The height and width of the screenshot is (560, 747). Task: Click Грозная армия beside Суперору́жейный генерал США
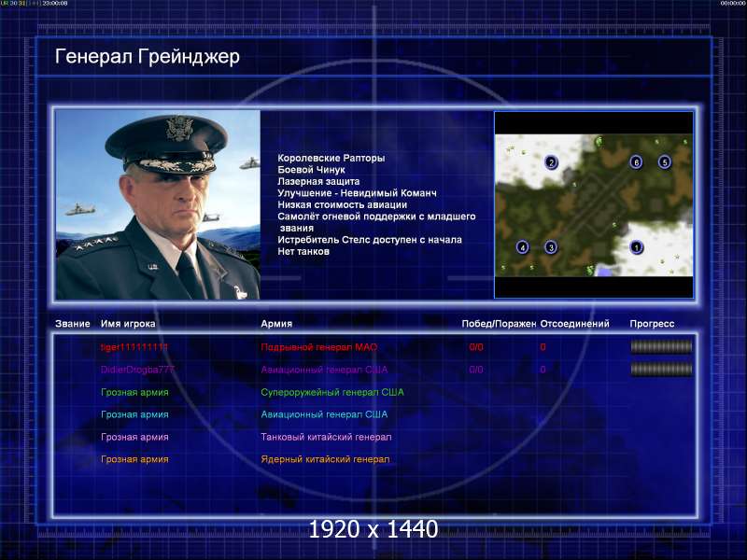pos(134,392)
